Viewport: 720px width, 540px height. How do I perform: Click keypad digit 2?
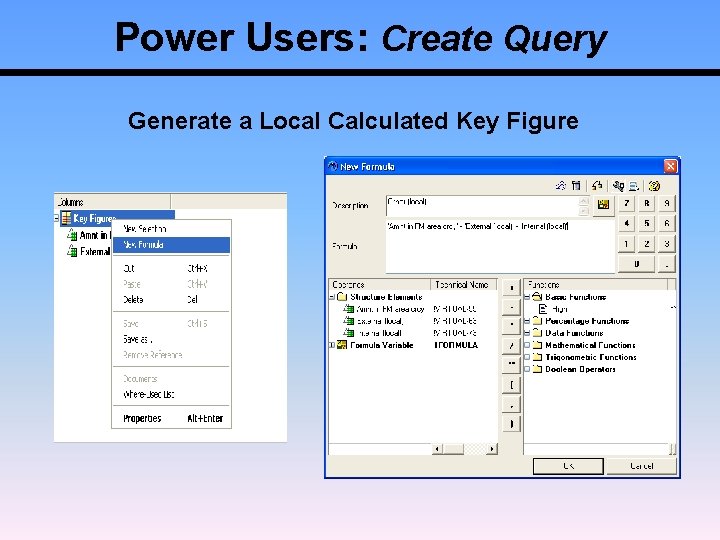tap(647, 244)
